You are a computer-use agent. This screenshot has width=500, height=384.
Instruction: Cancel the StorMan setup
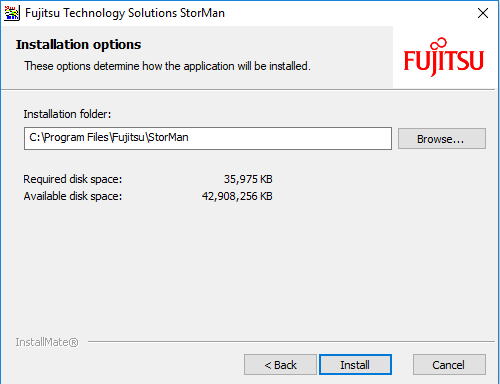pos(449,365)
